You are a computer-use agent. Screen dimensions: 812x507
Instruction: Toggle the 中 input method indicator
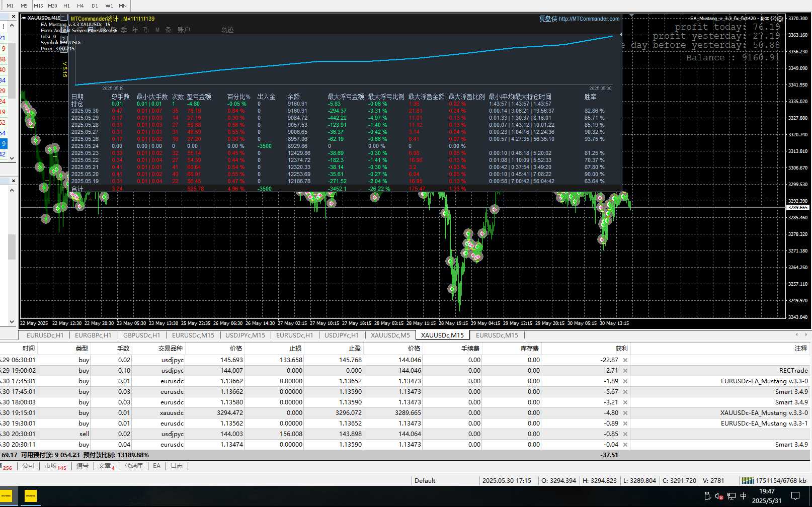coord(744,496)
